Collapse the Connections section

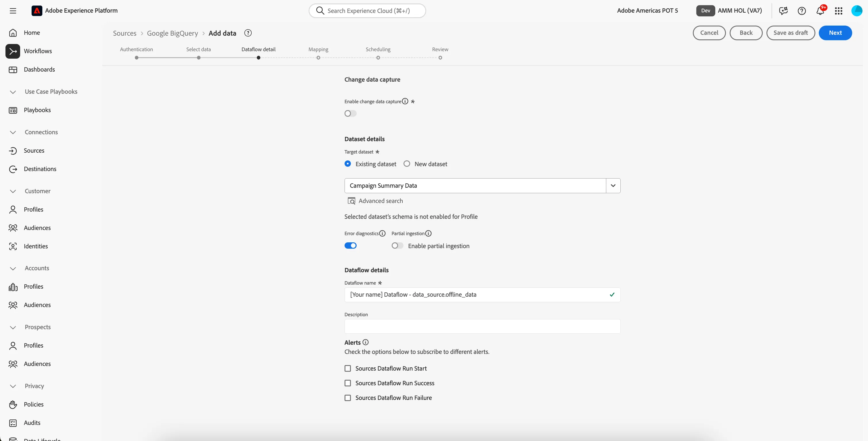point(13,133)
